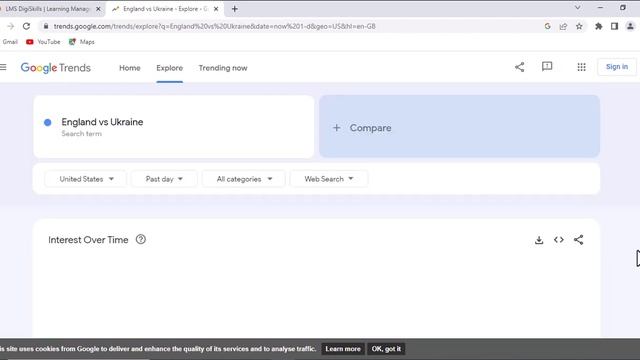The height and width of the screenshot is (360, 640).
Task: Open the Chrome profile avatar
Action: point(630,26)
